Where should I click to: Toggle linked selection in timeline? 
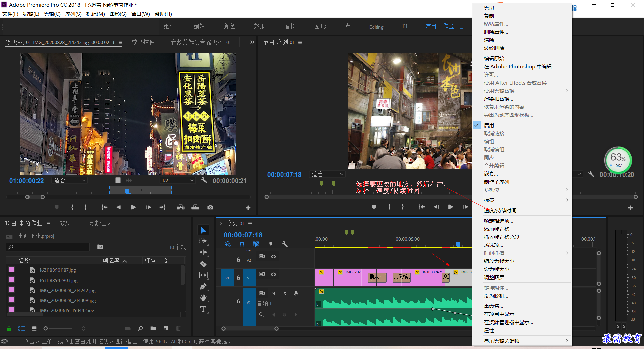[x=256, y=244]
